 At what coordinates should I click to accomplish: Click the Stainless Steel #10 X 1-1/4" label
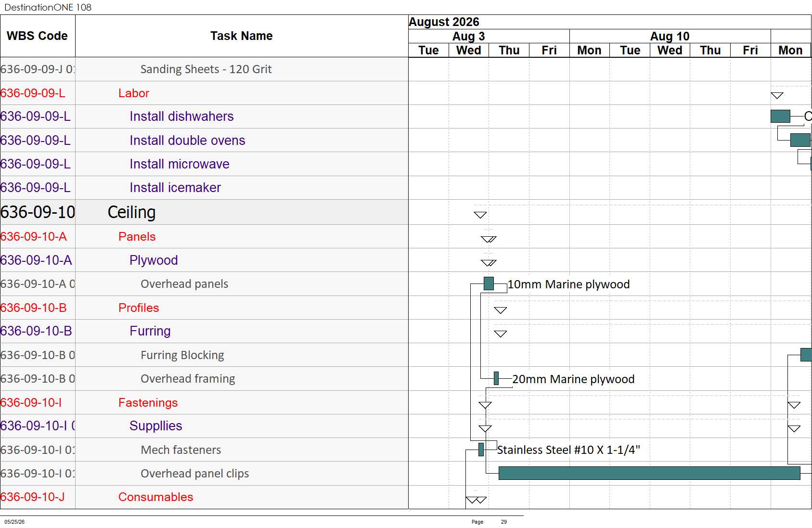pos(568,450)
